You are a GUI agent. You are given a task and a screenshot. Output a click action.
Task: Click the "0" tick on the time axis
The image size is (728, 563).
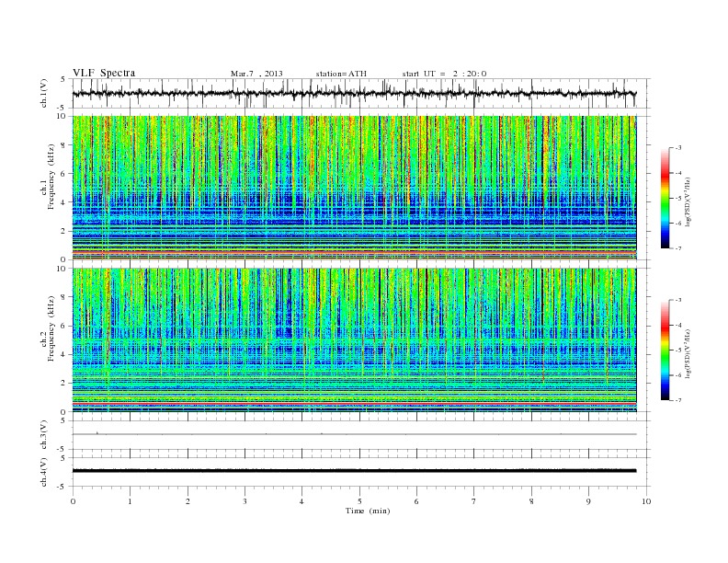click(73, 501)
